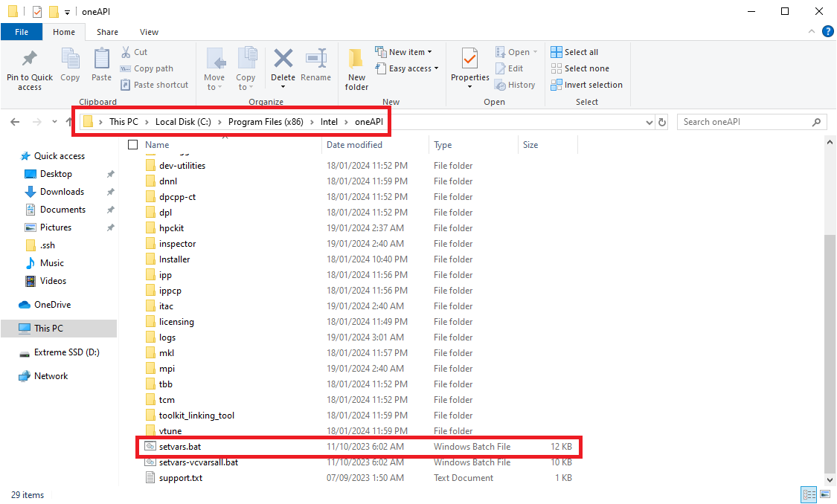Click Copy path in the ribbon

click(x=147, y=68)
